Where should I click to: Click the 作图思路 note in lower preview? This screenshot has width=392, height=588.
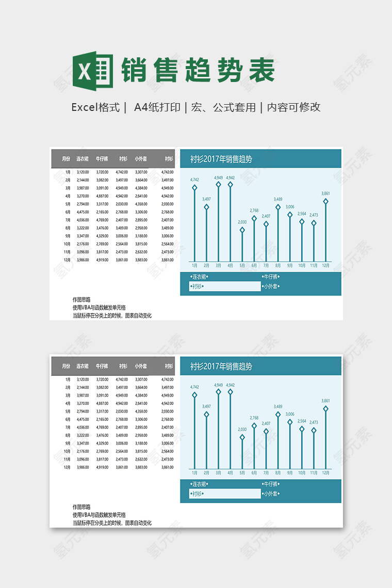(x=81, y=507)
